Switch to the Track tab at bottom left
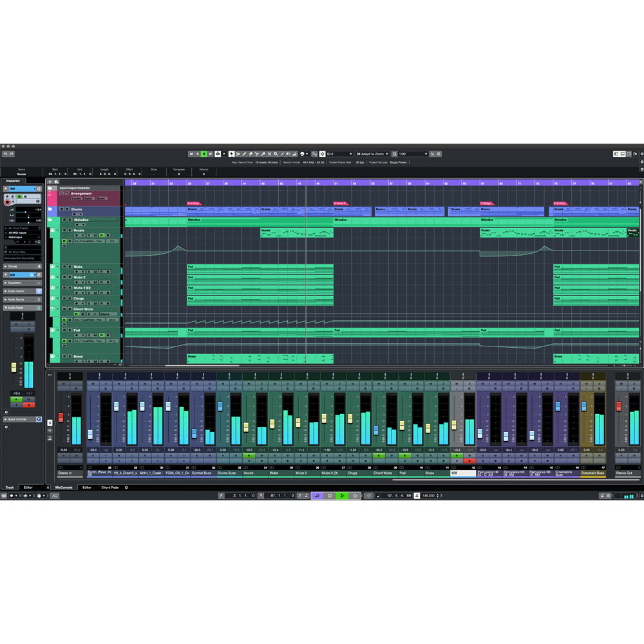This screenshot has width=644, height=644. [10, 488]
